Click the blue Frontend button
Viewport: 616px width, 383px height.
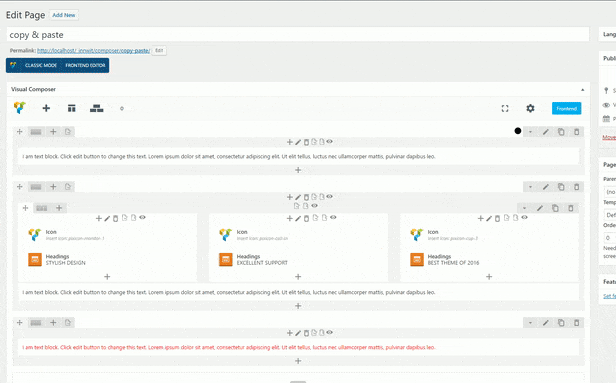coord(566,108)
